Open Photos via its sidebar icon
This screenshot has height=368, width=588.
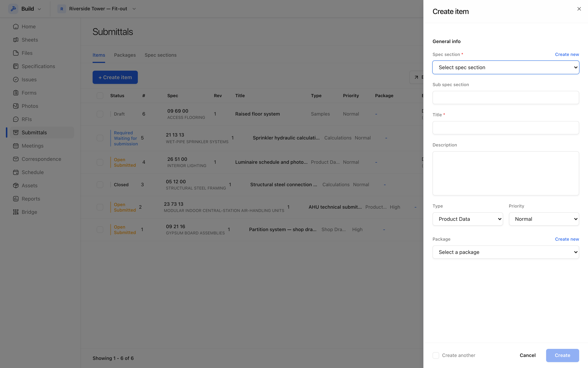tap(16, 106)
